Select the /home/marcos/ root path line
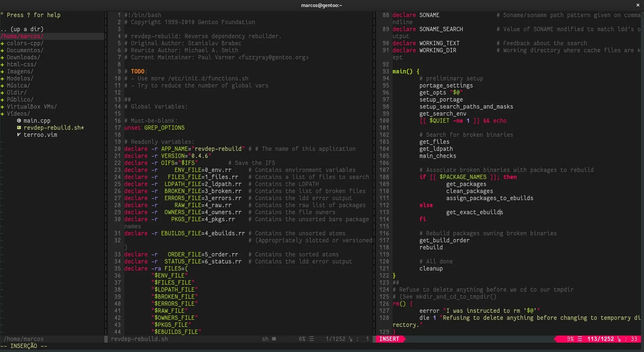This screenshot has height=352, width=644. (52, 36)
